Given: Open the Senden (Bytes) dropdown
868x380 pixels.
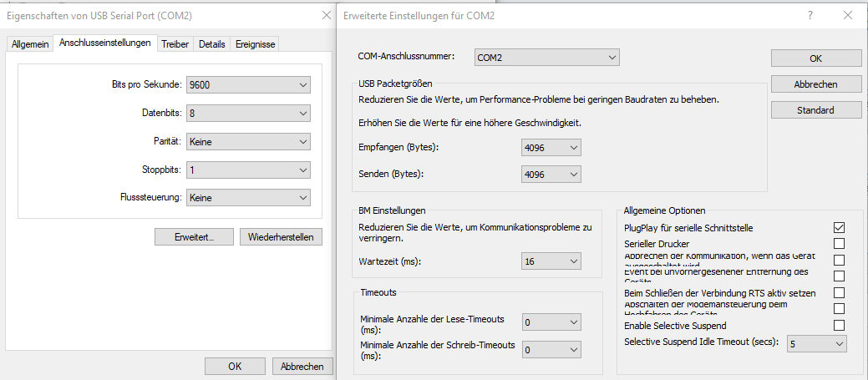Looking at the screenshot, I should 550,174.
